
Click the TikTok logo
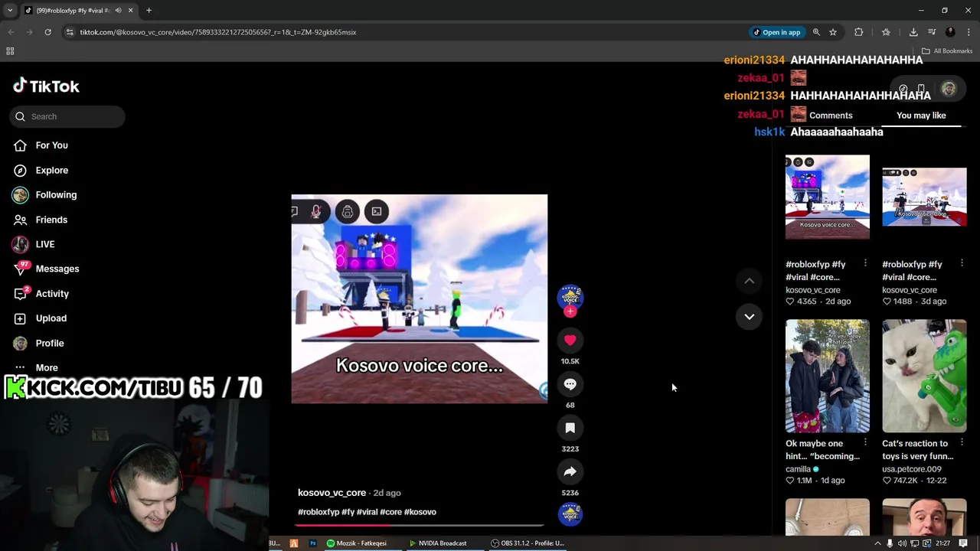coord(46,86)
